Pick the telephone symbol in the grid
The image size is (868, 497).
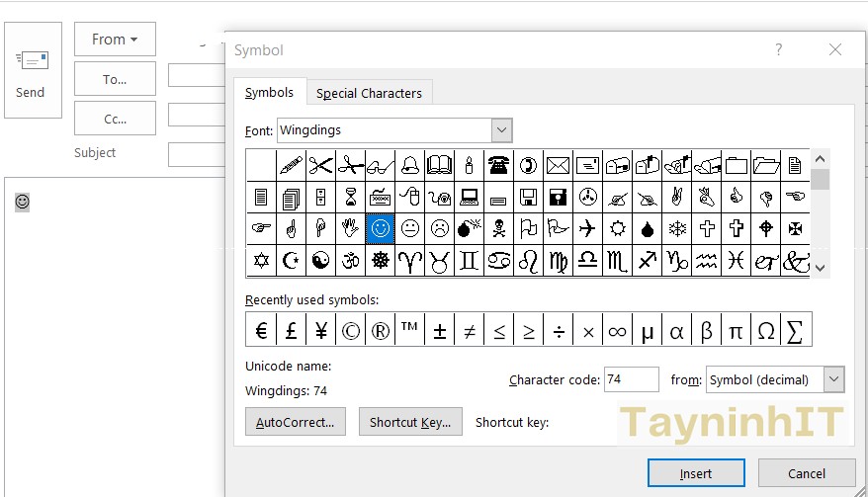(499, 164)
